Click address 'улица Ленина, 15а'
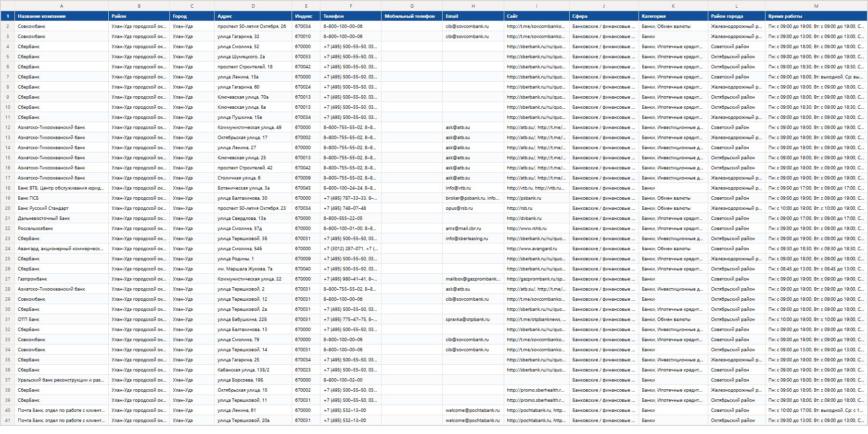The height and width of the screenshot is (434, 868). coord(253,77)
